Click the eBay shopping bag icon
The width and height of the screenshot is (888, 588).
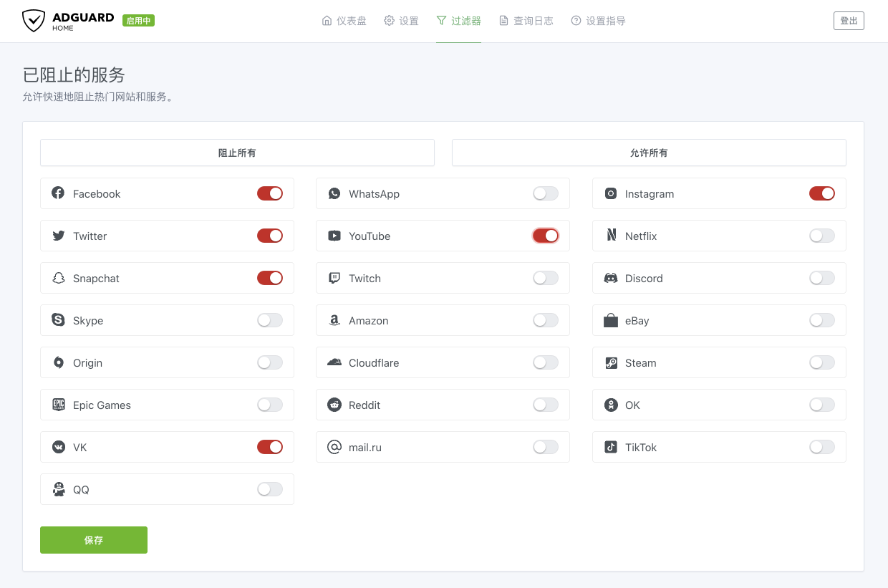tap(611, 320)
